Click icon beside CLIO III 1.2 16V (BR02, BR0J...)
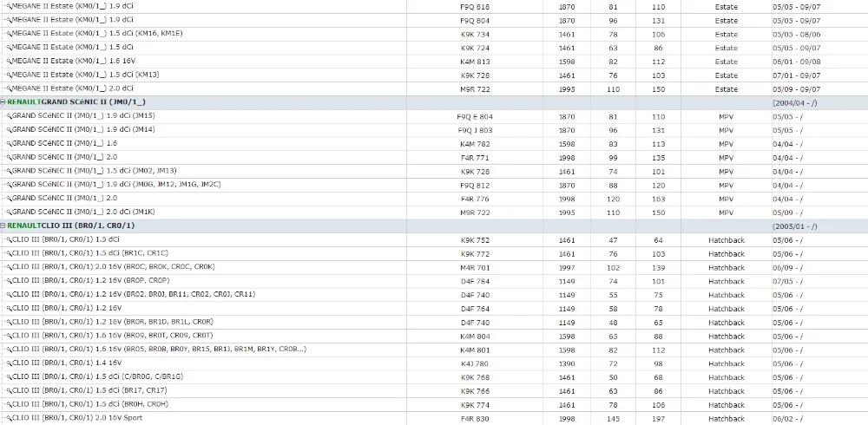This screenshot has height=425, width=868. [x=9, y=295]
